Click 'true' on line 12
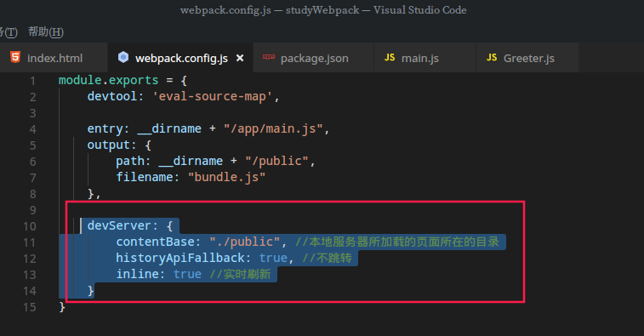 coord(273,258)
